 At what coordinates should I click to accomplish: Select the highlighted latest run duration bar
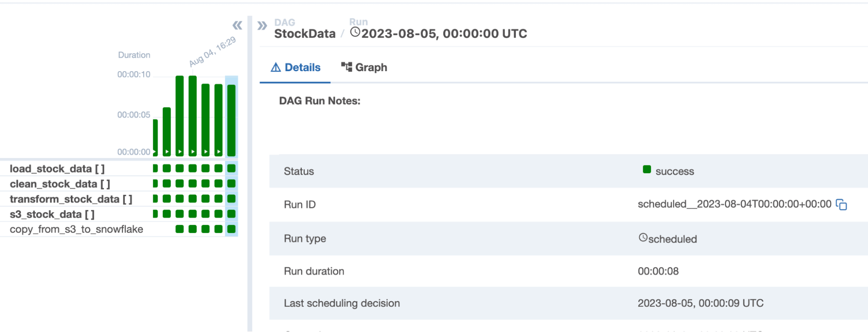point(231,119)
